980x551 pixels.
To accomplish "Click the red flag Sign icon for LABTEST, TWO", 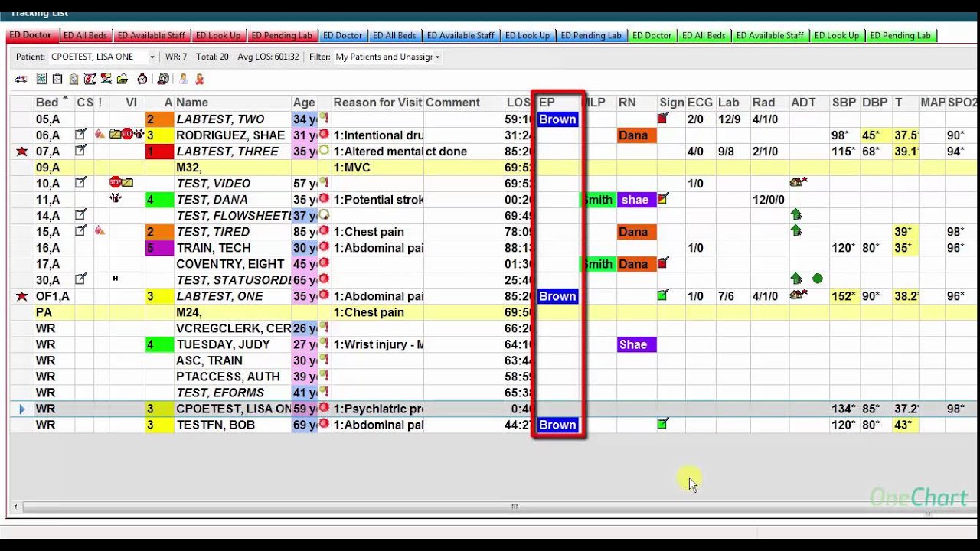I will [663, 119].
